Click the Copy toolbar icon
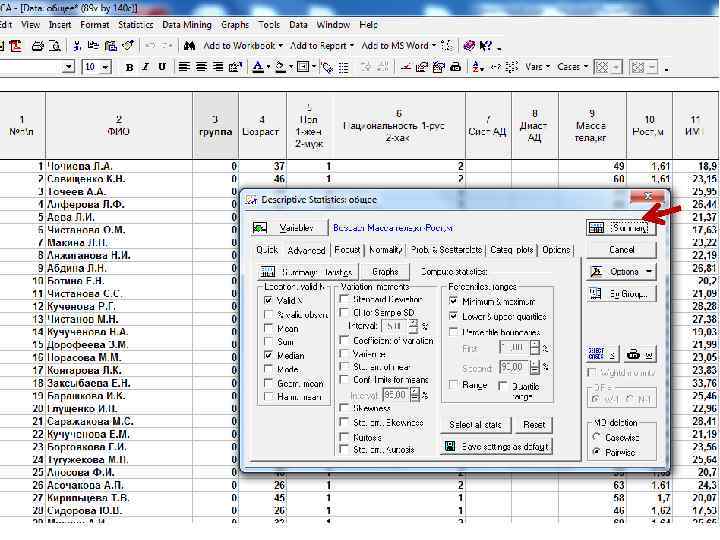720x540 pixels. tap(93, 45)
